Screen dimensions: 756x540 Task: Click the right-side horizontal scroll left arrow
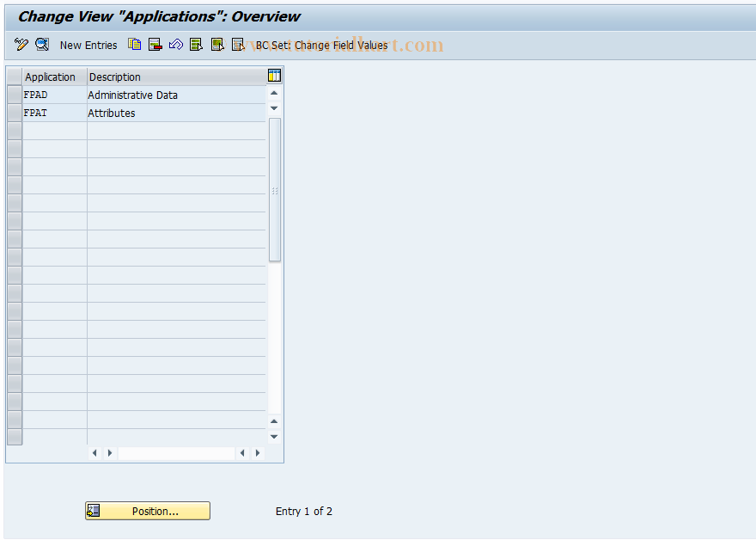pyautogui.click(x=242, y=453)
